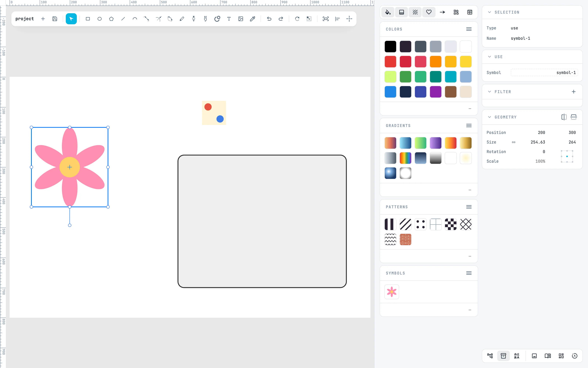Image resolution: width=588 pixels, height=368 pixels.
Task: Select the Polygon tool
Action: (x=111, y=19)
